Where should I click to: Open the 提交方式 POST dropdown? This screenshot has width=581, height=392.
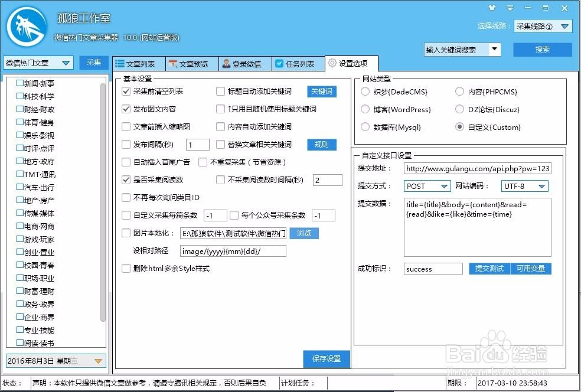point(427,186)
